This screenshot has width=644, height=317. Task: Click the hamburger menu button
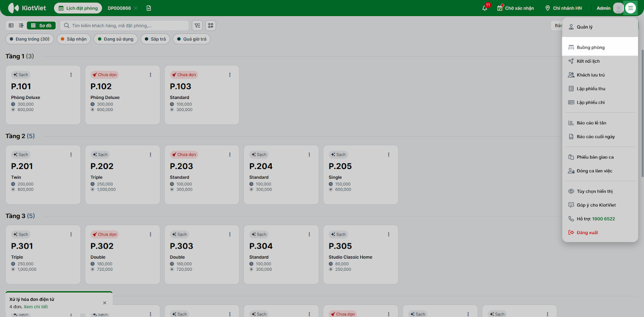click(631, 8)
